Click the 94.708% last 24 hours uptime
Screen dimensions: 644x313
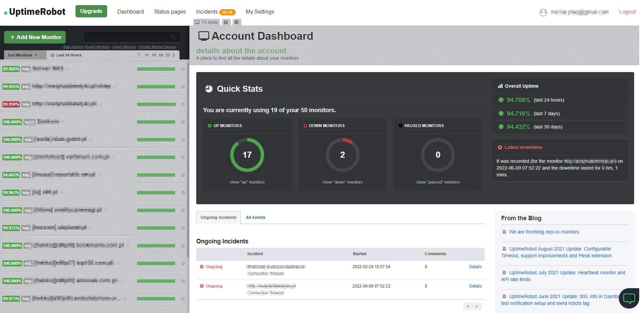[518, 100]
